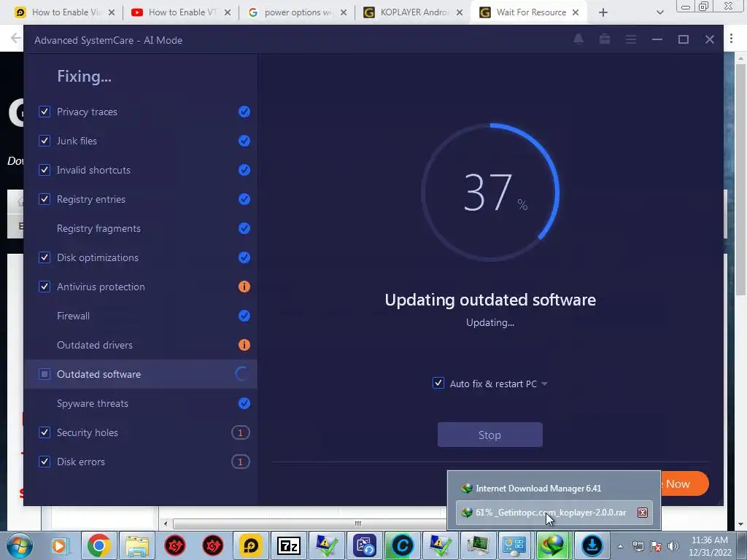Open Action Center flag tray icon
Image resolution: width=747 pixels, height=560 pixels.
click(656, 546)
